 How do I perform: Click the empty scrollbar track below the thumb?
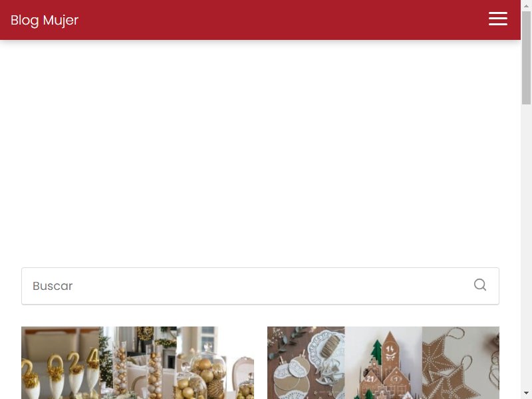point(526,244)
